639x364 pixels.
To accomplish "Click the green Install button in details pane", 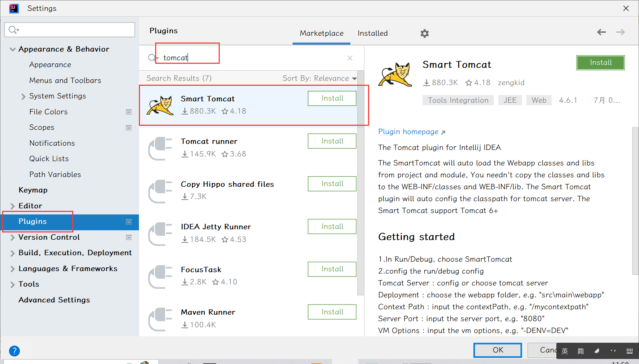I will click(x=600, y=63).
